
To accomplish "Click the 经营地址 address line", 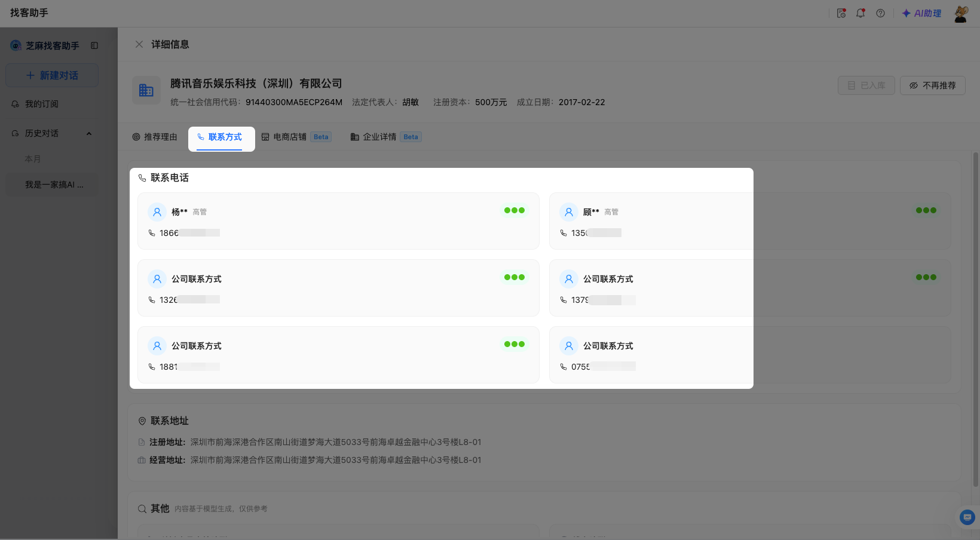I will pos(310,460).
